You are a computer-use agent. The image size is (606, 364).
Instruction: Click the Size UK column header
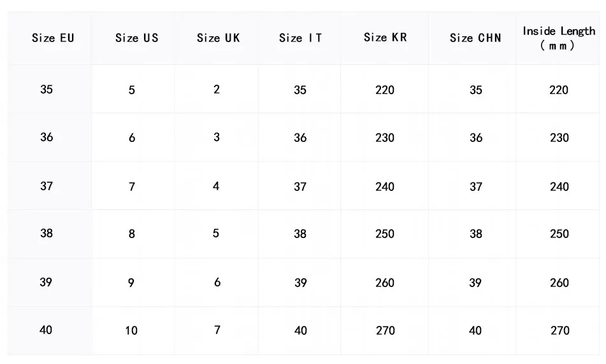click(218, 38)
